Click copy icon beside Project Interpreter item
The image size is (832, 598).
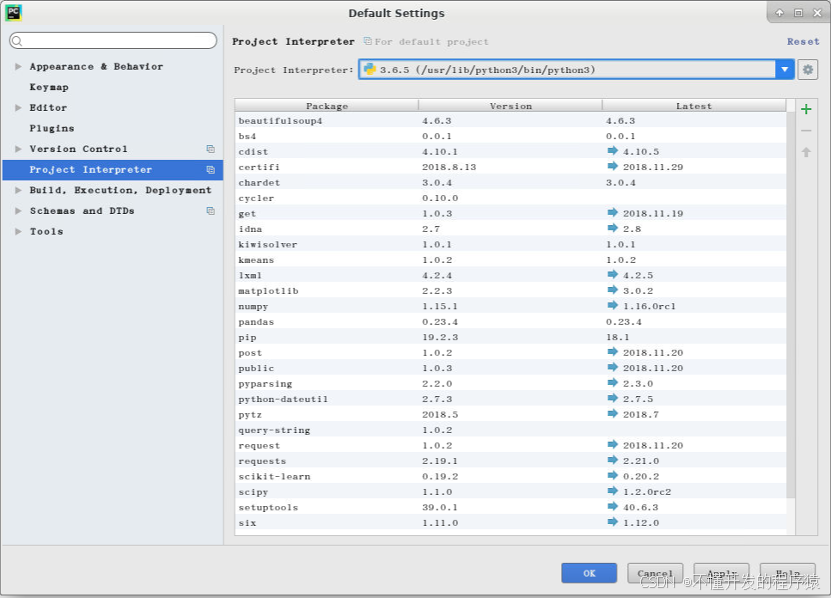tap(211, 170)
